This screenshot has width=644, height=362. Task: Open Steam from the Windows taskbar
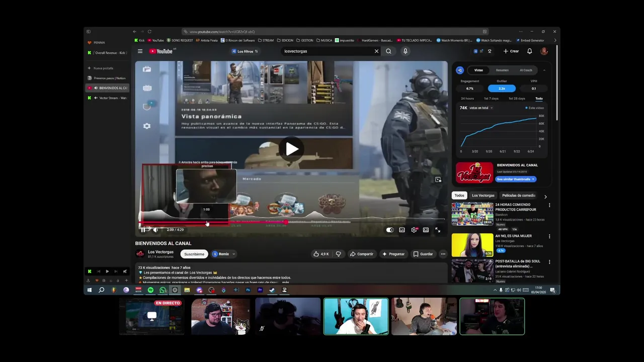[x=272, y=290]
